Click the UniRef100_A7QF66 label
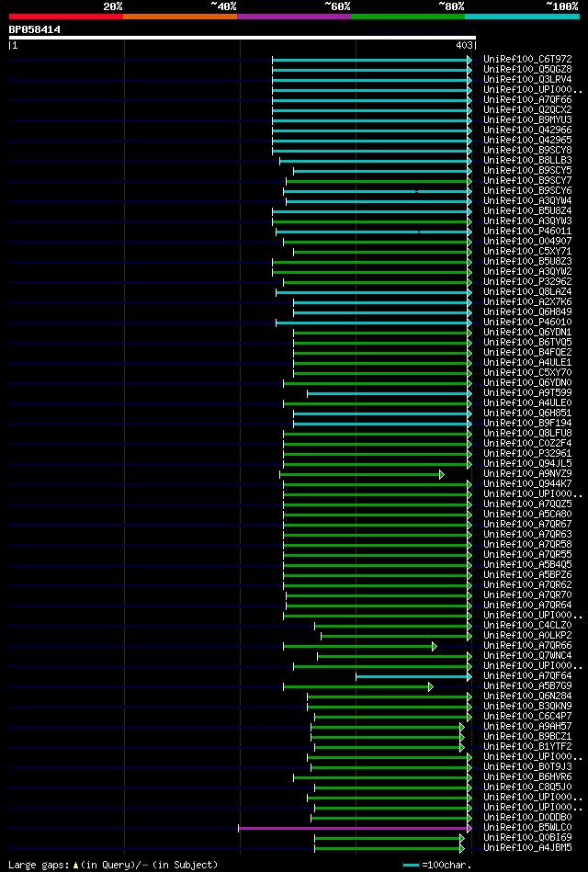Image resolution: width=588 pixels, height=872 pixels. (527, 99)
